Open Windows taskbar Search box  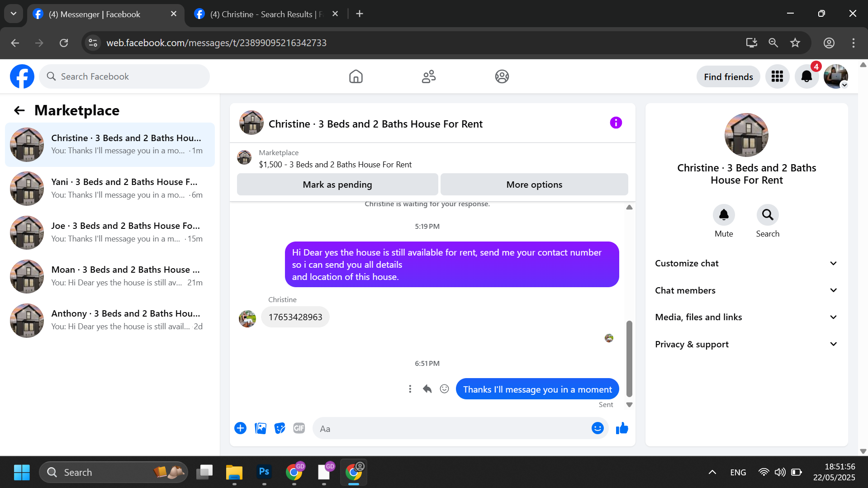click(x=114, y=472)
